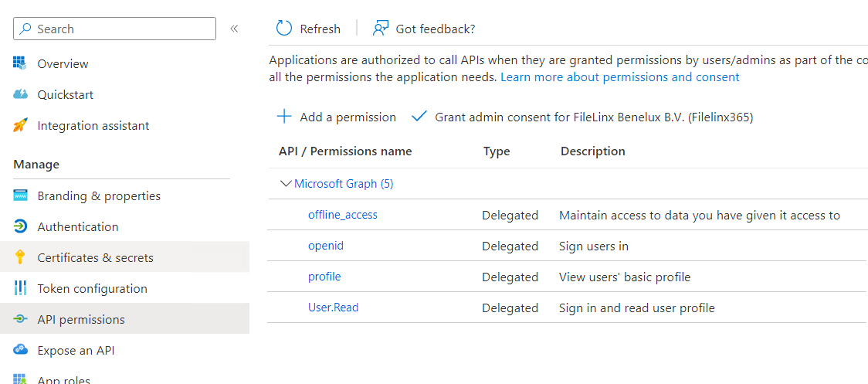Image resolution: width=868 pixels, height=384 pixels.
Task: Click the Authentication arrow icon
Action: (20, 226)
